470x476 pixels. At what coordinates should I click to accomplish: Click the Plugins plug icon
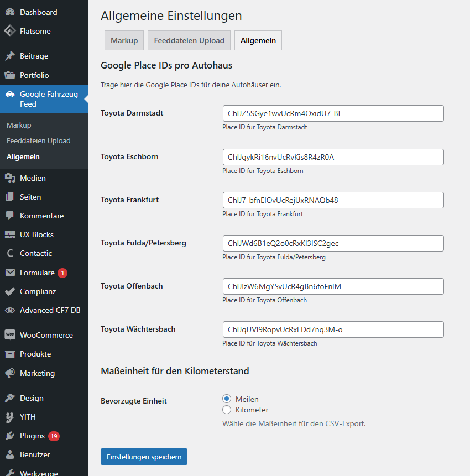coord(10,436)
